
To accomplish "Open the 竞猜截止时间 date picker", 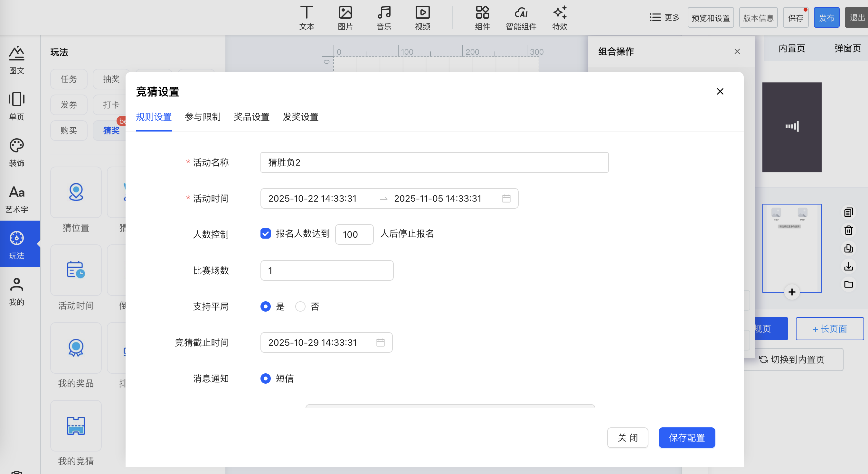I will [x=326, y=342].
